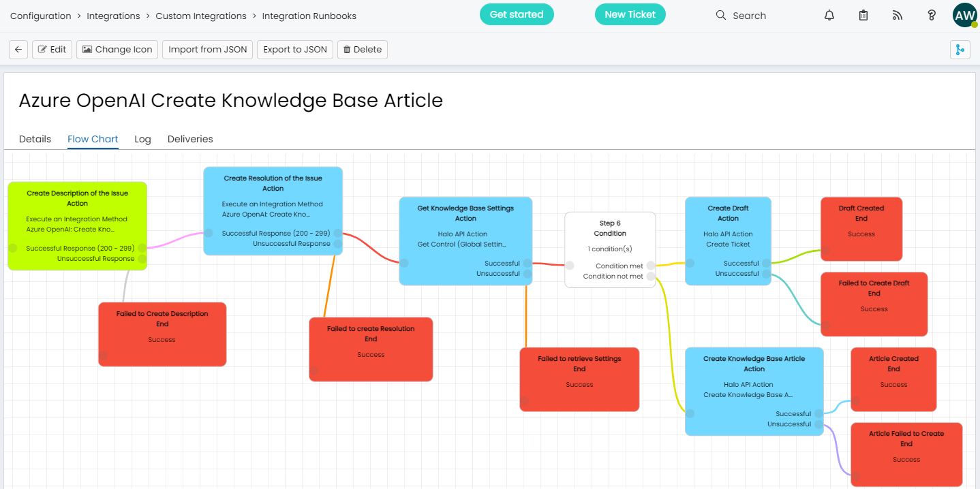
Task: Click input port of Create Resolution node
Action: pyautogui.click(x=209, y=233)
